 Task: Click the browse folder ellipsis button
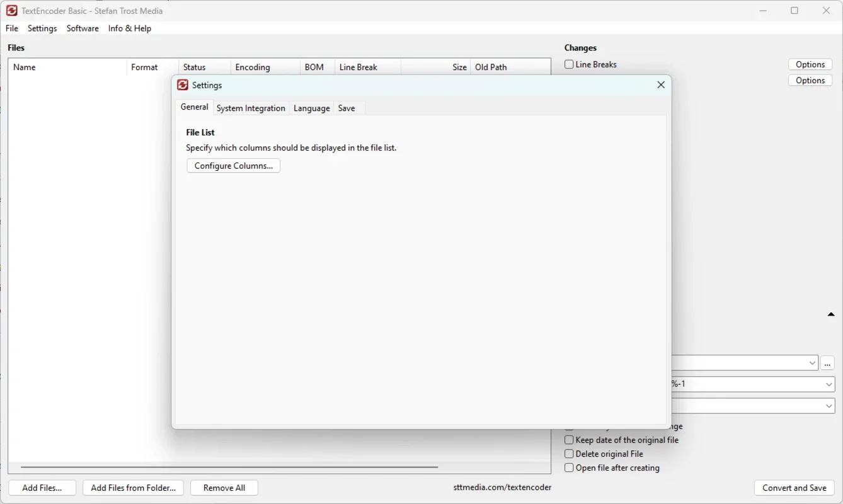pos(828,363)
